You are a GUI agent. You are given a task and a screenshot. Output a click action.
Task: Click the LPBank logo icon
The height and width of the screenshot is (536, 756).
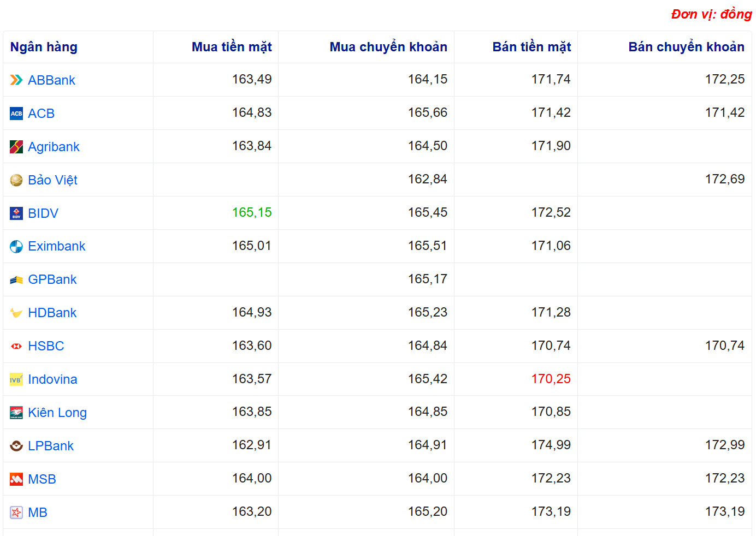tap(16, 446)
